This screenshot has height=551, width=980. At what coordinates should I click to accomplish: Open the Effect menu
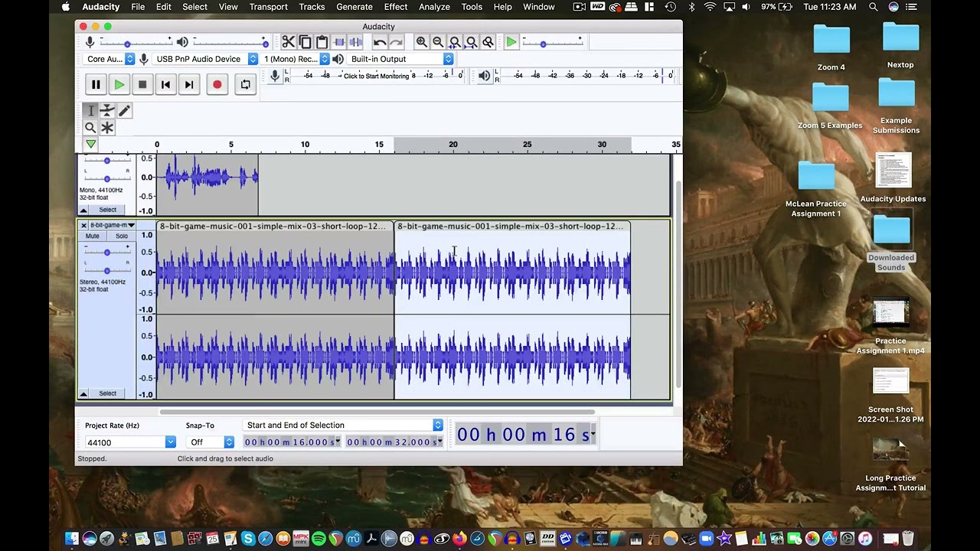pyautogui.click(x=395, y=7)
